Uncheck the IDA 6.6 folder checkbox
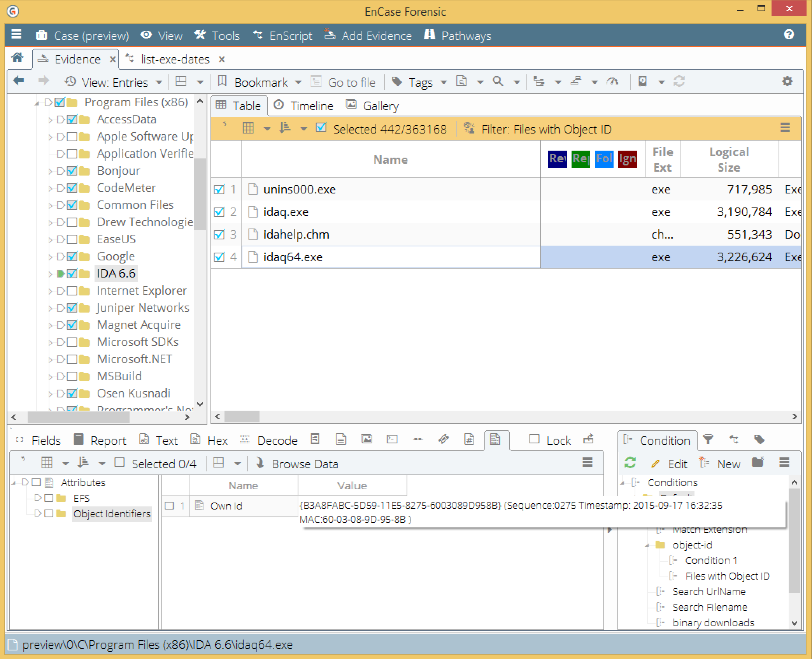The image size is (812, 659). 72,274
